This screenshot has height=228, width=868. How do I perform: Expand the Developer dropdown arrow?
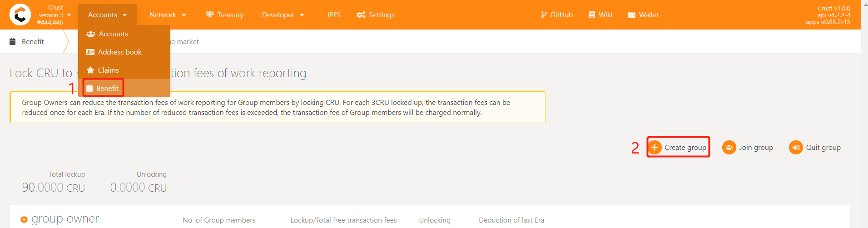(x=302, y=15)
